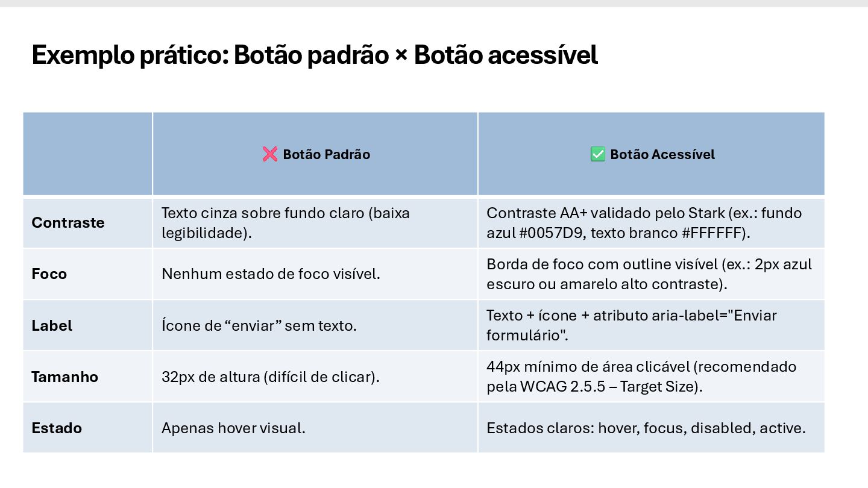Click the "Botão Acessível" column header text
Screen dimensions: 868x488
662,155
